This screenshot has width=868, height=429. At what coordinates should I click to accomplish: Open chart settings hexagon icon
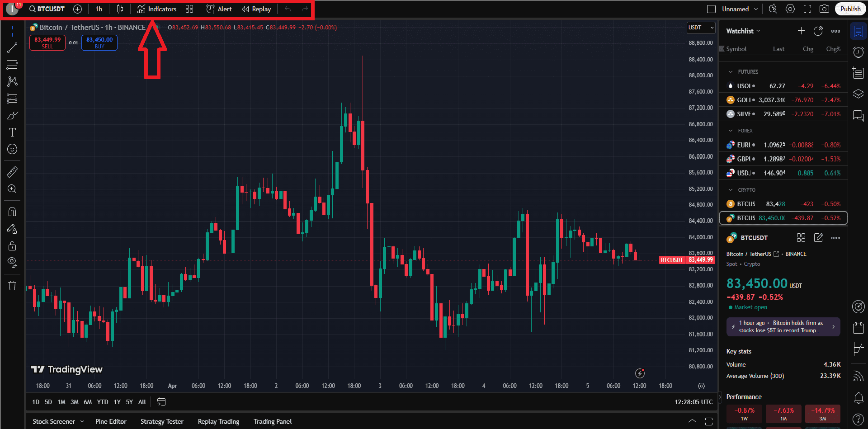(790, 9)
